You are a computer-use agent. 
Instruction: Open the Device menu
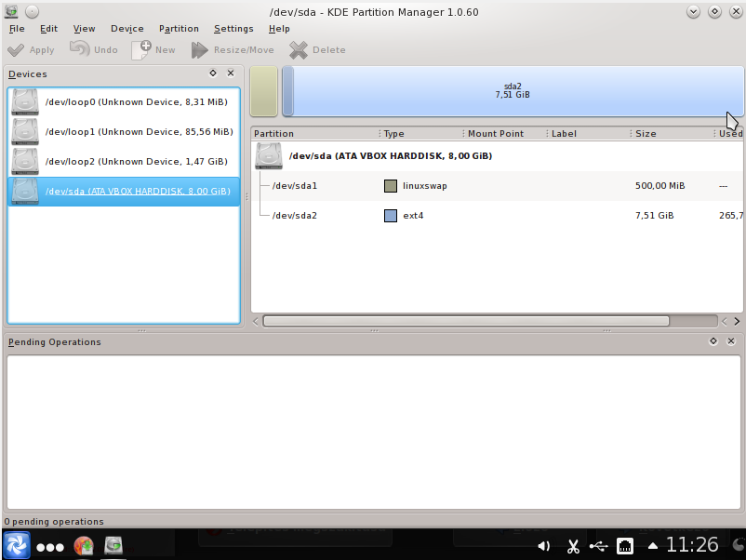[x=127, y=29]
